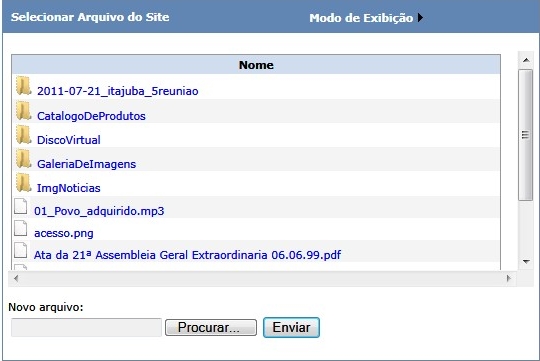The width and height of the screenshot is (540, 361).
Task: Click the horizontal scrollbar left arrow
Action: pos(16,278)
